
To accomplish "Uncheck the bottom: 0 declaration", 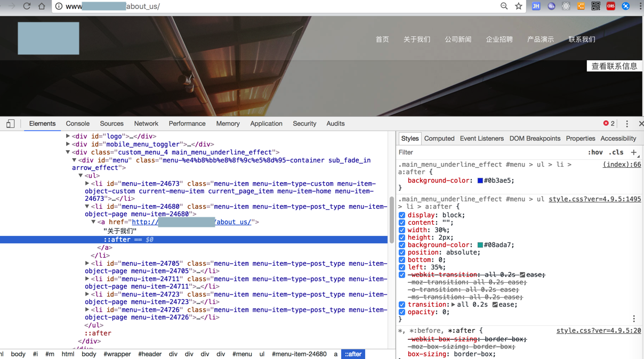I will coord(402,260).
